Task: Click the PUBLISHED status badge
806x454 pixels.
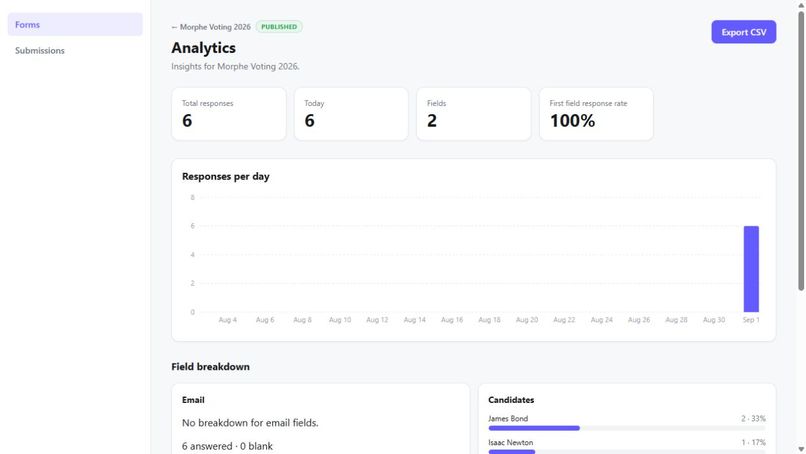Action: tap(279, 27)
